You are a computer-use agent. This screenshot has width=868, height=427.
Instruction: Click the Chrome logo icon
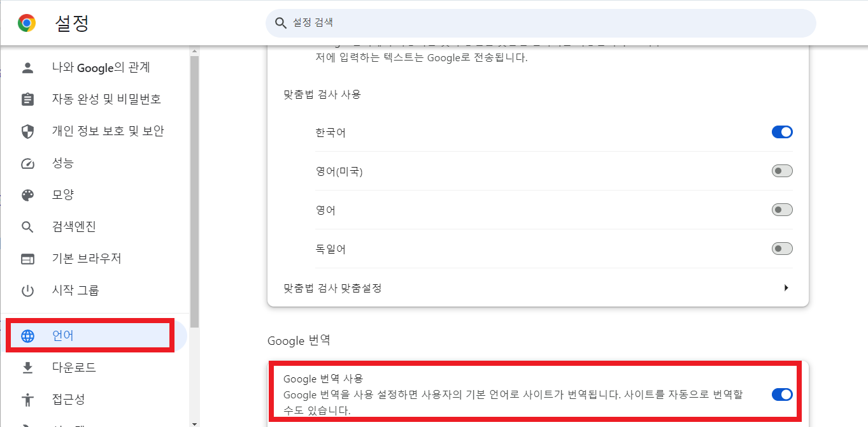pos(27,24)
